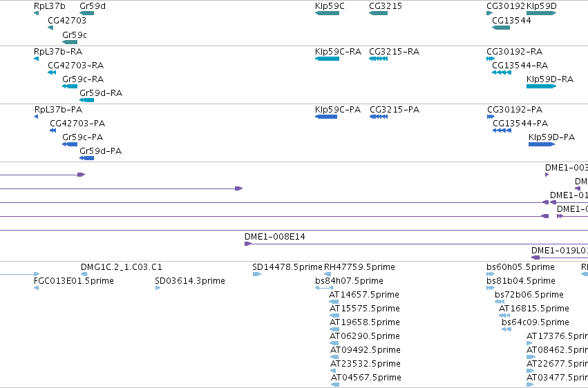The height and width of the screenshot is (388, 588).
Task: Select EST SD03614.3prime
Action: 158,289
